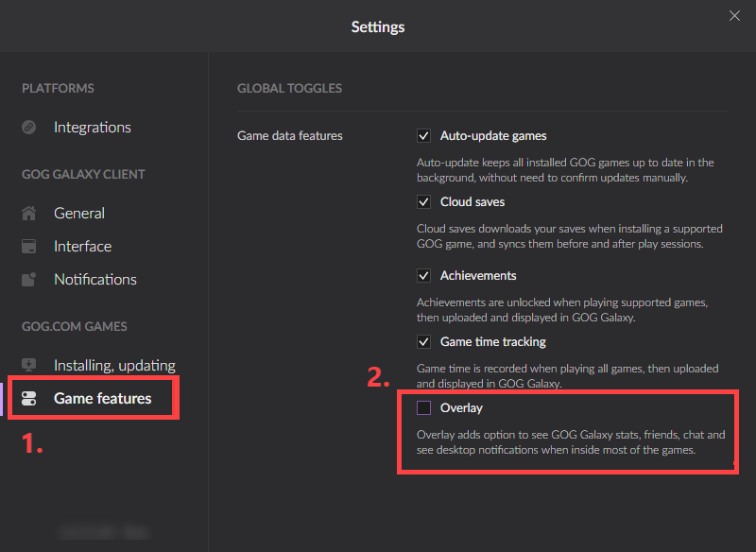Image resolution: width=756 pixels, height=552 pixels.
Task: Click the Settings title text
Action: tap(378, 27)
